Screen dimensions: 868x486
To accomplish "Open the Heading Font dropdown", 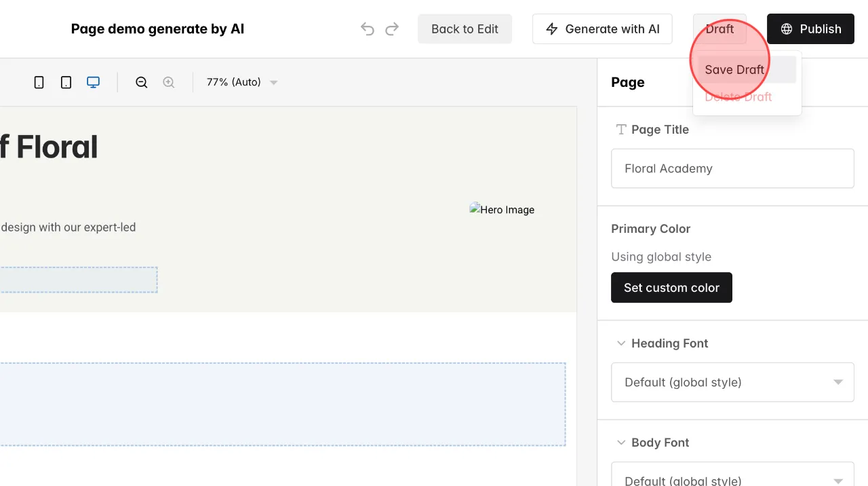I will (732, 382).
